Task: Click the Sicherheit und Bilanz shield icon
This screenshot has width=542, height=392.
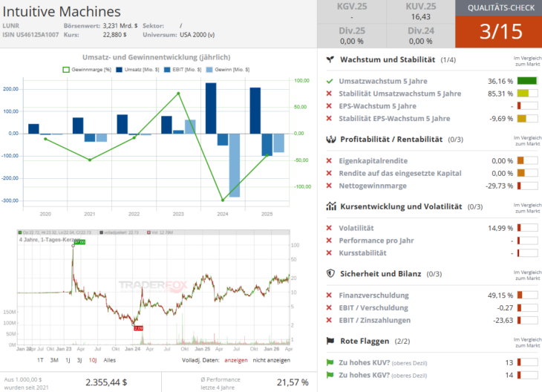Action: click(x=330, y=273)
